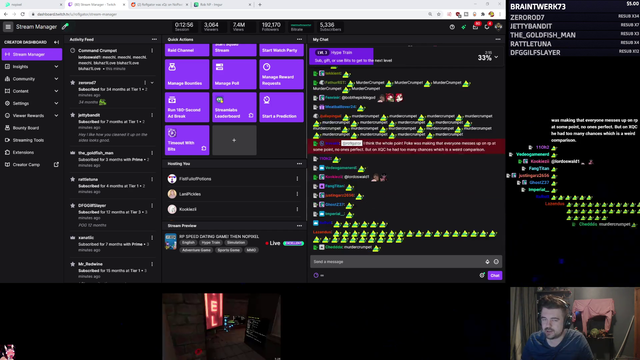Collapse the Creator Dashboard sidebar
Screen dimensions: 640x360
coord(56,42)
